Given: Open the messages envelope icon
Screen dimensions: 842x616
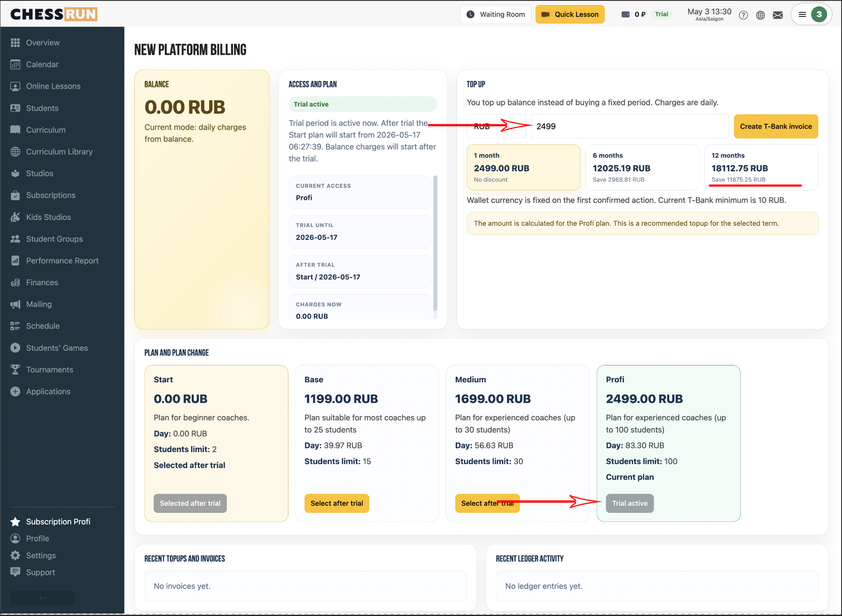Looking at the screenshot, I should pos(778,15).
